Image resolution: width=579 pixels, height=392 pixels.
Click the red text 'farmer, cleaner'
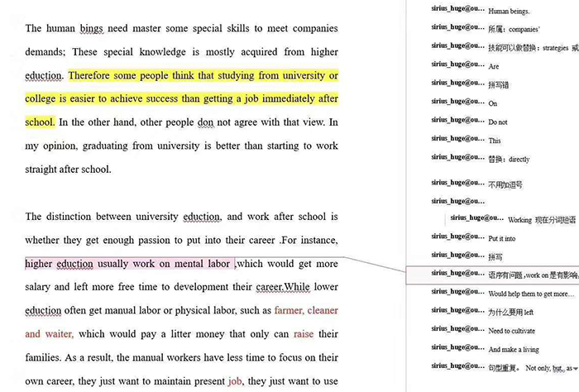coord(305,311)
